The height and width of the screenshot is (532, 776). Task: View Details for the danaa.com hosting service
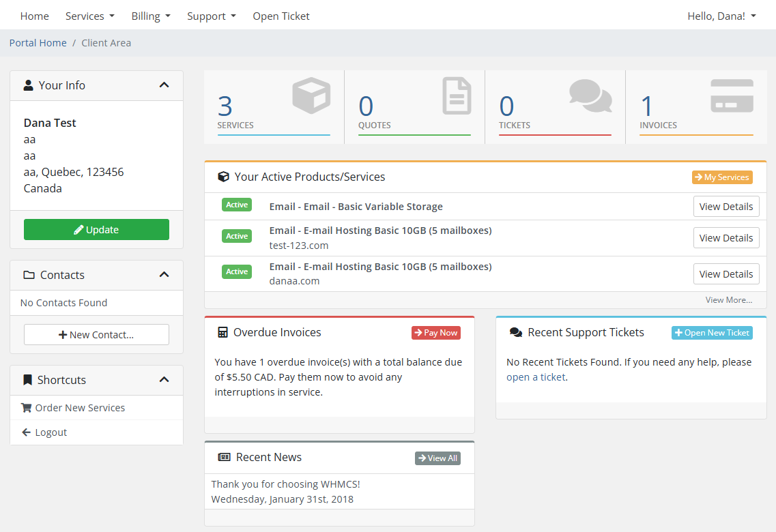(726, 274)
